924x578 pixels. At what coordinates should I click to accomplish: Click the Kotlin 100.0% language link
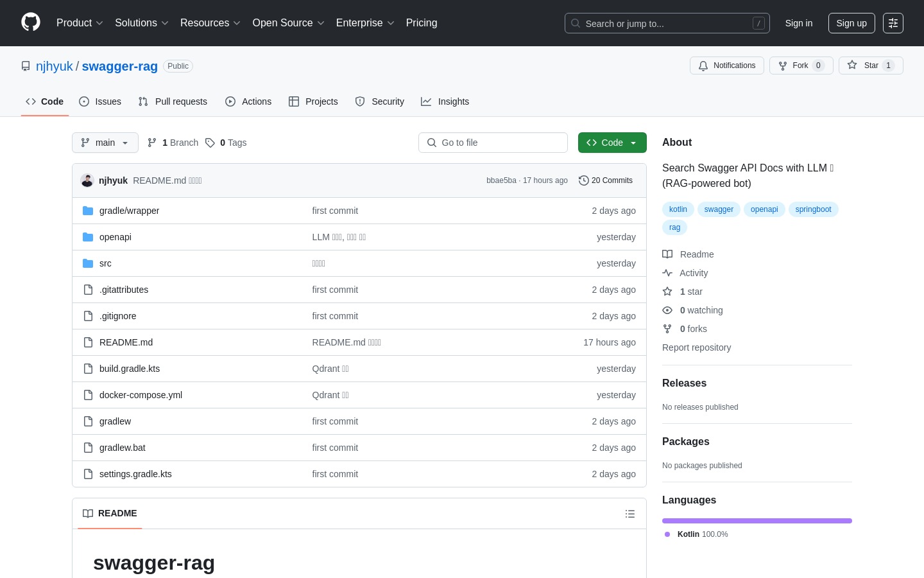(696, 534)
